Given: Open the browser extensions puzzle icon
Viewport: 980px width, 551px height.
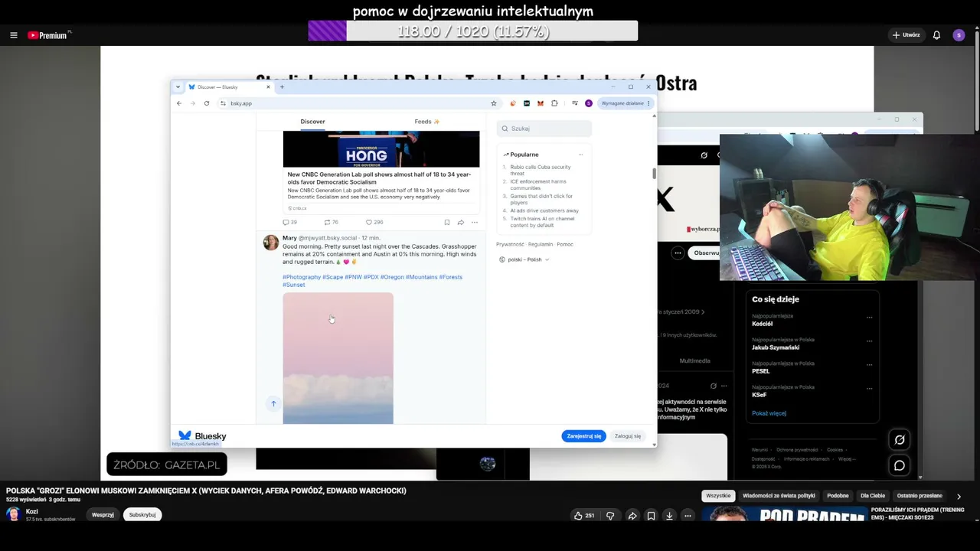Looking at the screenshot, I should (x=554, y=103).
